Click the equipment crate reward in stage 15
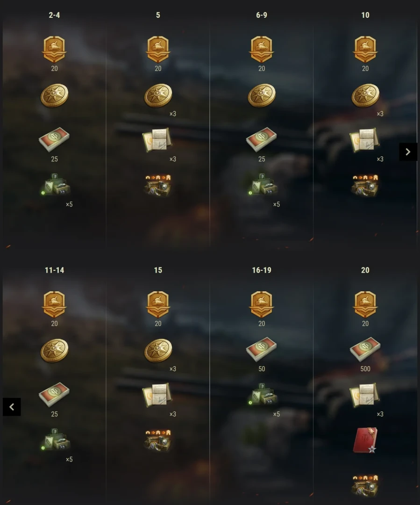This screenshot has width=420, height=505. point(158,440)
